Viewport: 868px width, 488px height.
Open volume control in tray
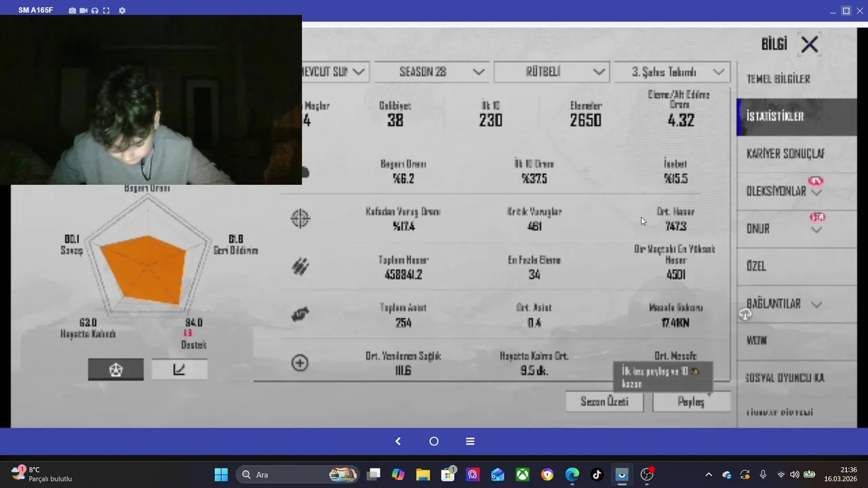[794, 474]
